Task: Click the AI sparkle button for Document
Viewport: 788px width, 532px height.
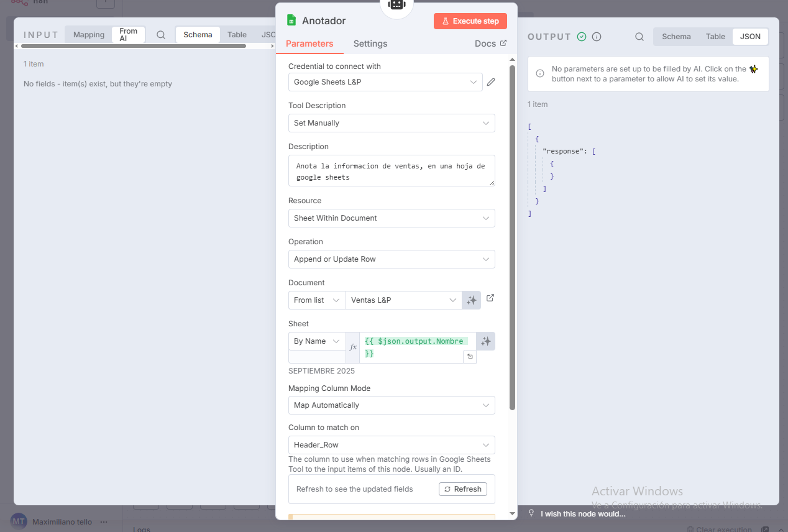Action: pos(472,300)
